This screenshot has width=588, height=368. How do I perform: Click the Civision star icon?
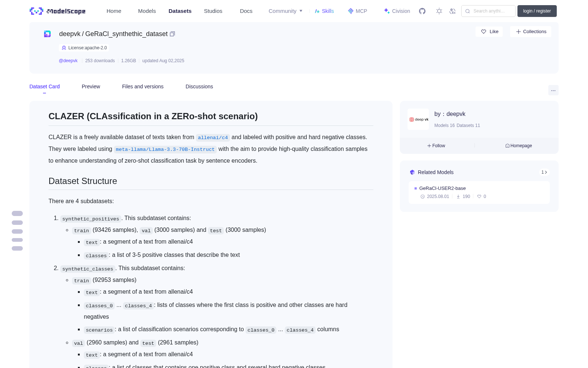tap(387, 11)
